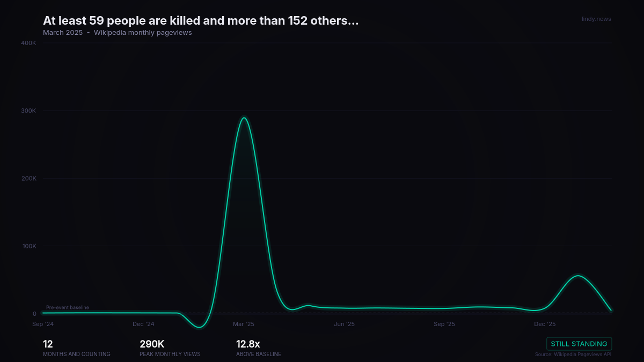Click the chart headline about 59 people killed
This screenshot has width=644, height=362.
[x=201, y=21]
